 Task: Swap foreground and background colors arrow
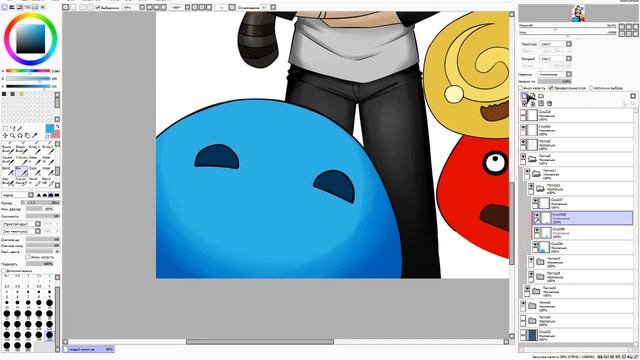(x=57, y=127)
